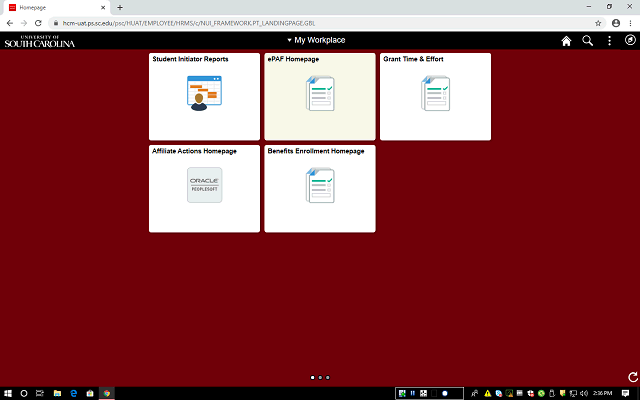This screenshot has height=400, width=640.
Task: Click the Home icon in the header
Action: [566, 41]
